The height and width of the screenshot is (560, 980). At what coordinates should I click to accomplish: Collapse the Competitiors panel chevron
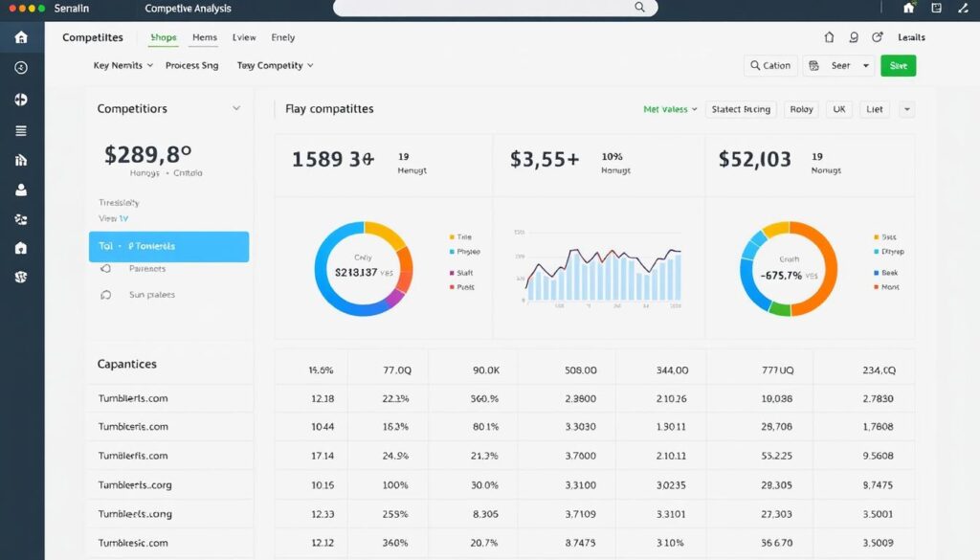click(x=236, y=109)
